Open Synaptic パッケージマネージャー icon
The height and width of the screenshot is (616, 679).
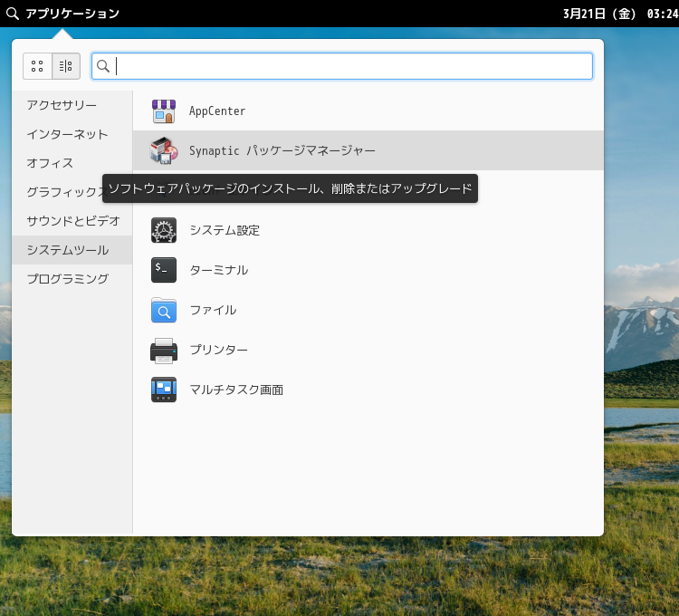(x=164, y=150)
